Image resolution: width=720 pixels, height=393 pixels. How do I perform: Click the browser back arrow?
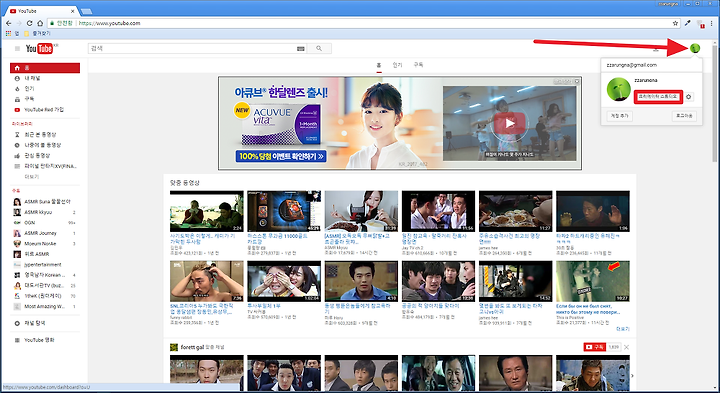click(8, 23)
